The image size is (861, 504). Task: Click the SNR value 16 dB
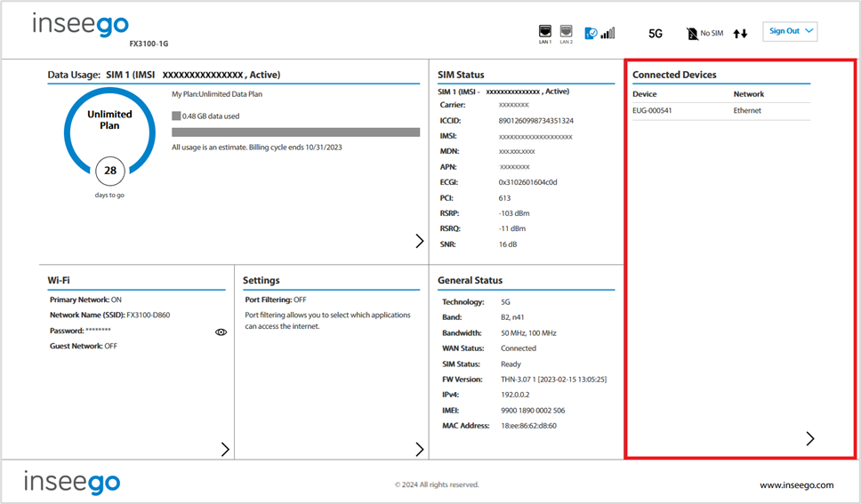pos(508,244)
